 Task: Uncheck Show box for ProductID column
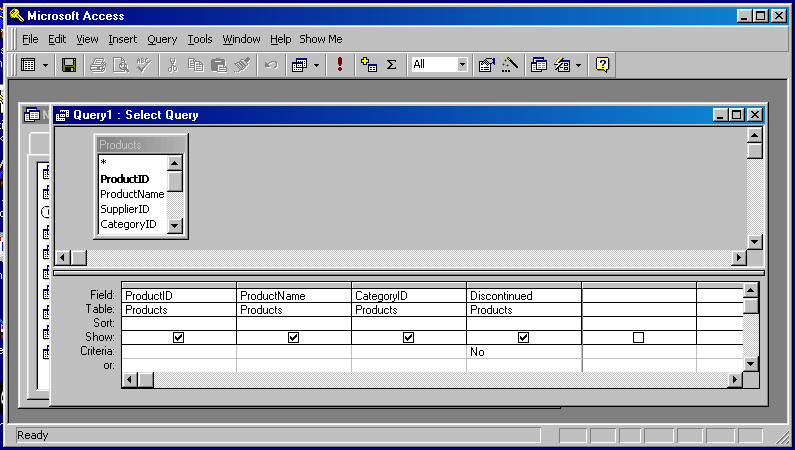tap(178, 338)
